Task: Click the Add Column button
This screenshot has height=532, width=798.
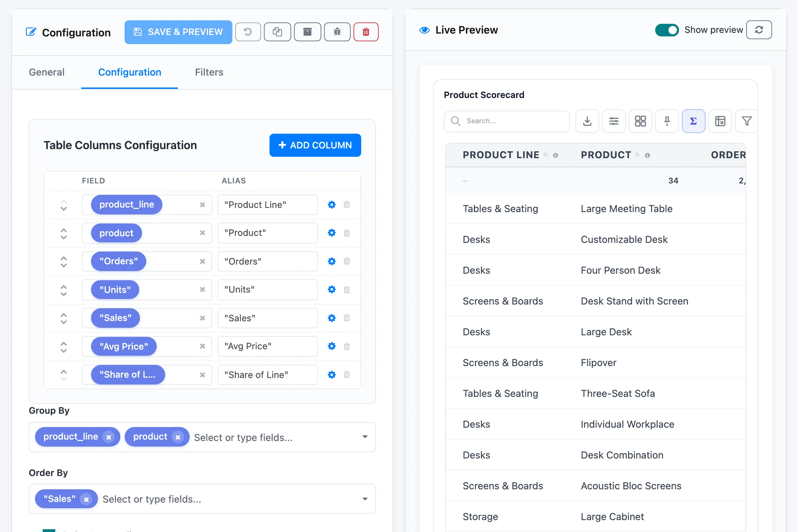Action: [315, 145]
